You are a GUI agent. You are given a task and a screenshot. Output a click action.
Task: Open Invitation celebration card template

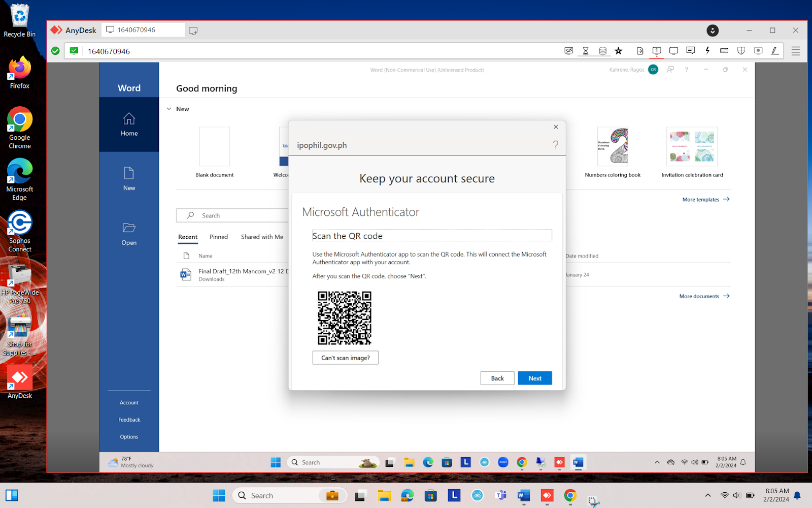[x=692, y=152]
